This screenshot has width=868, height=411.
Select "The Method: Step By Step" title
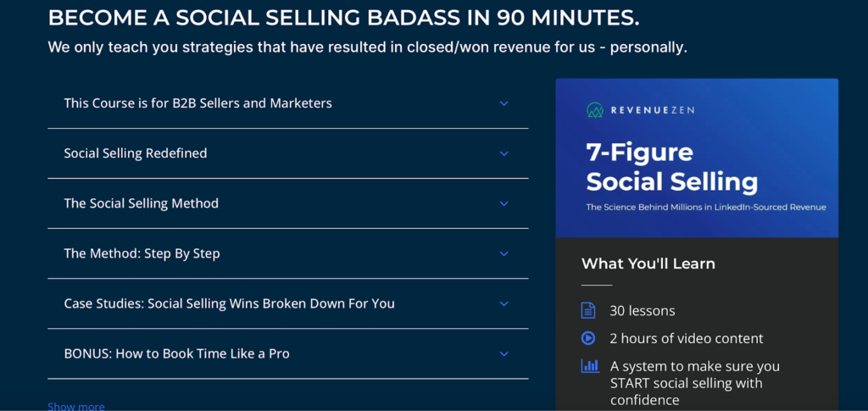point(142,254)
